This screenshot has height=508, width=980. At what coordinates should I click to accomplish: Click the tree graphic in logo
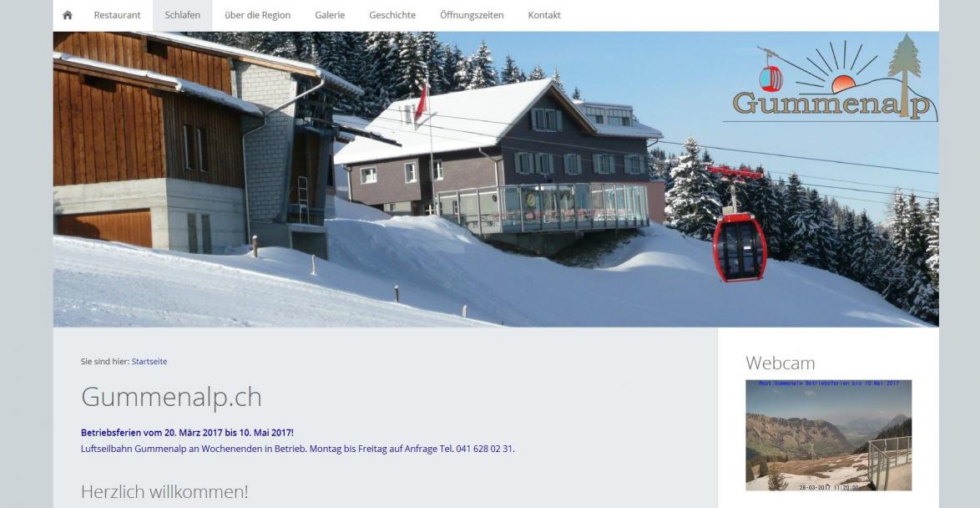[x=904, y=74]
